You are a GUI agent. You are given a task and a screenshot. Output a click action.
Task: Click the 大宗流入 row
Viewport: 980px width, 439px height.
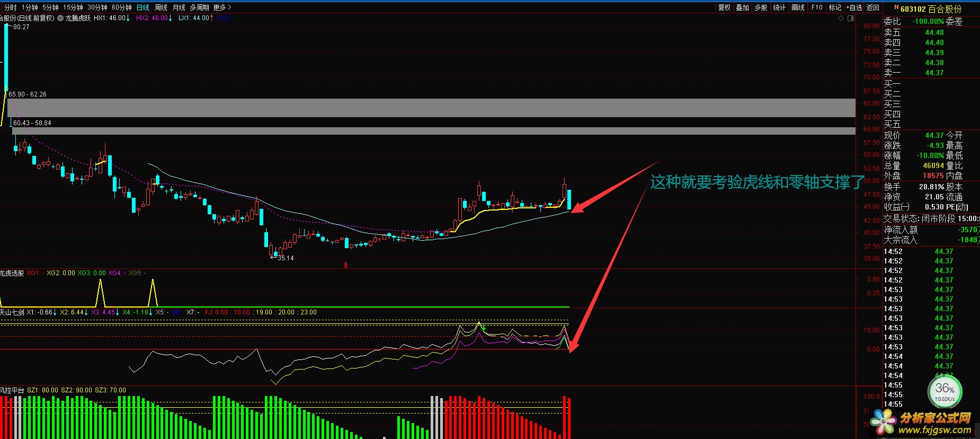point(931,240)
